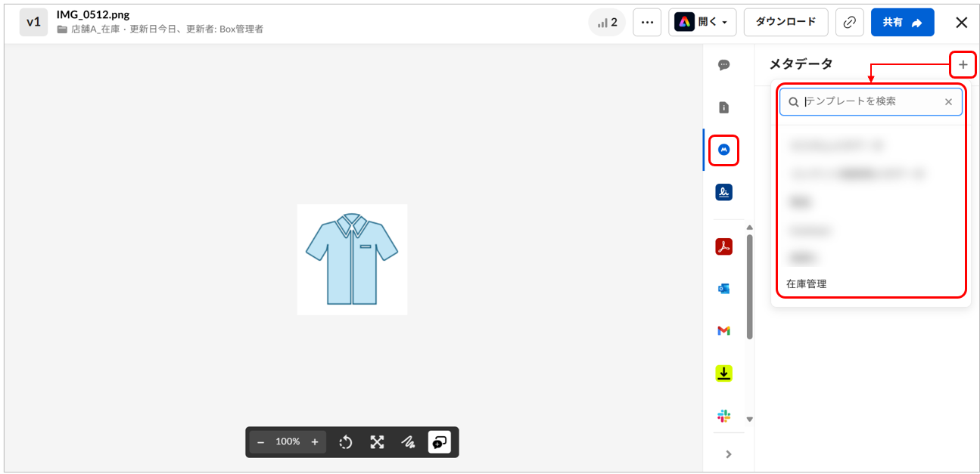Click the テンプレートを検索 search field
Image resolution: width=980 pixels, height=474 pixels.
[x=870, y=101]
